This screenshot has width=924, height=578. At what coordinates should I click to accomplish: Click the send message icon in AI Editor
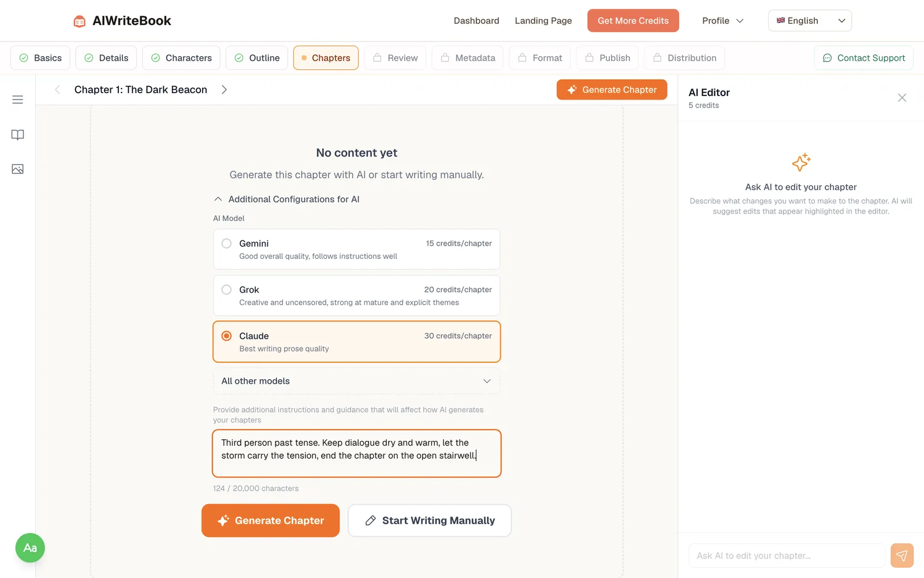click(x=902, y=555)
